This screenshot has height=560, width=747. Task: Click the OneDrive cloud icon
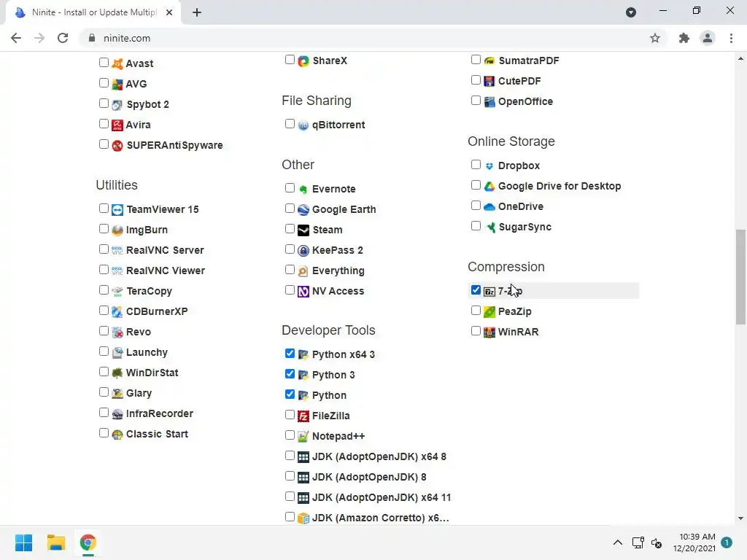489,206
